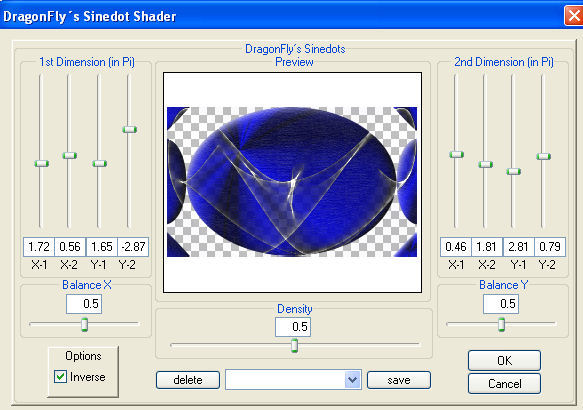Click the Density slider handle

pos(294,345)
